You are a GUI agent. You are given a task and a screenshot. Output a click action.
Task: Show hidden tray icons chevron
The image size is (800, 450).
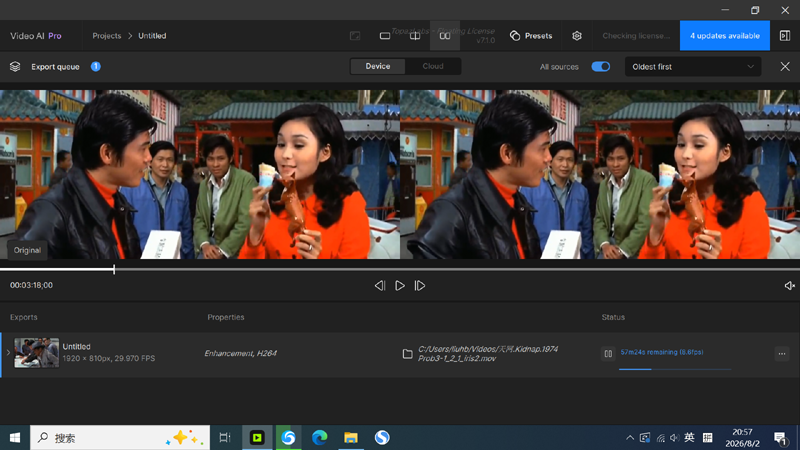(x=630, y=438)
